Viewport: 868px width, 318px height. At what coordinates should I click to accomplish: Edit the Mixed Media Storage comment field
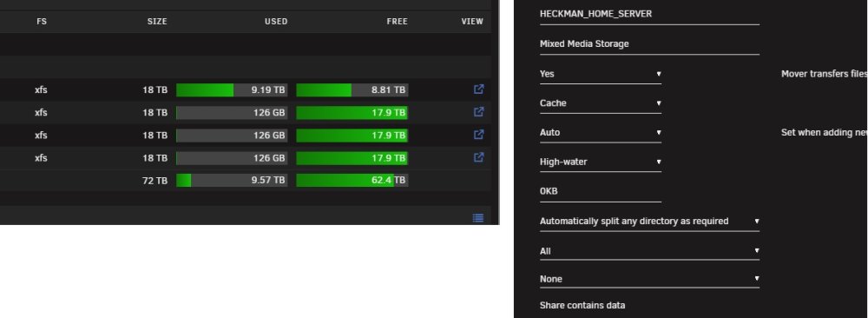(649, 44)
